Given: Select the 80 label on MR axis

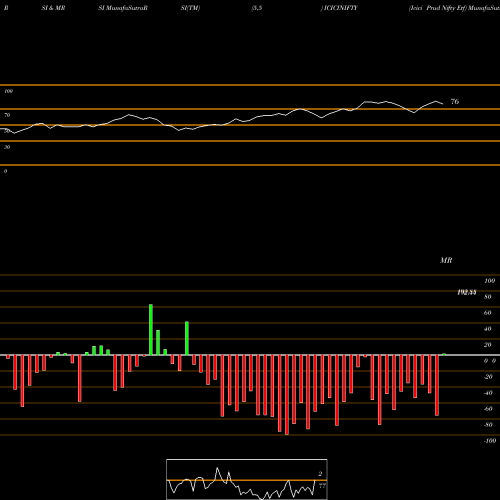Looking at the screenshot, I should click(488, 297).
